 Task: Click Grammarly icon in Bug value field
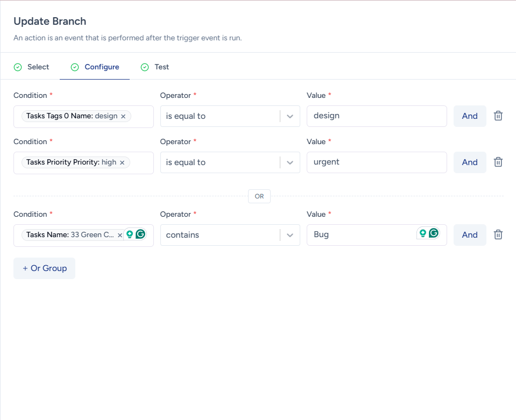[x=433, y=233]
